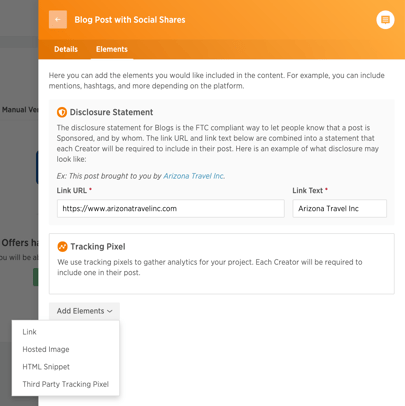Click the Disclosure Statement heading

pyautogui.click(x=111, y=112)
